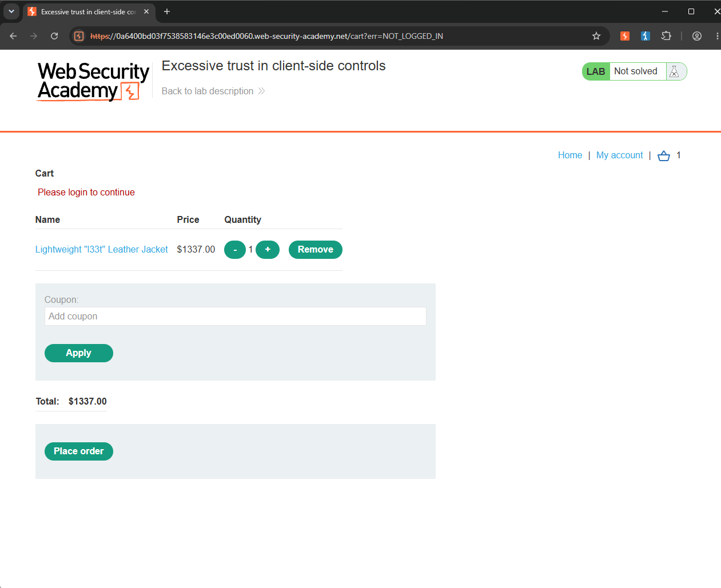Click the LAB status badge

[596, 71]
